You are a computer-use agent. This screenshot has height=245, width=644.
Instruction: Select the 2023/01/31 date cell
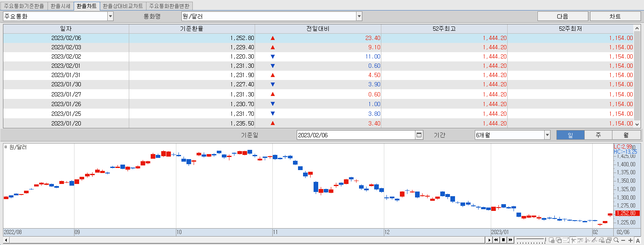pyautogui.click(x=66, y=75)
